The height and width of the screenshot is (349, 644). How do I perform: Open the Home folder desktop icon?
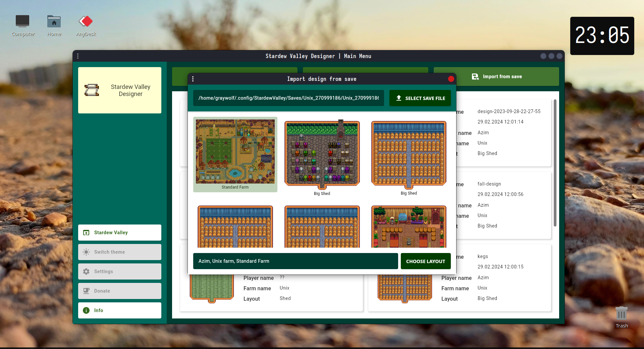[x=54, y=26]
